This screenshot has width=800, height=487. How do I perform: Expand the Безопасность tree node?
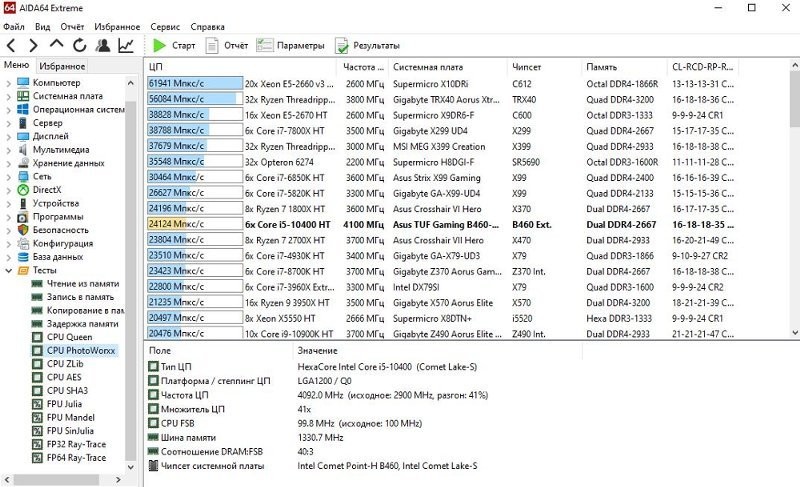coord(8,230)
